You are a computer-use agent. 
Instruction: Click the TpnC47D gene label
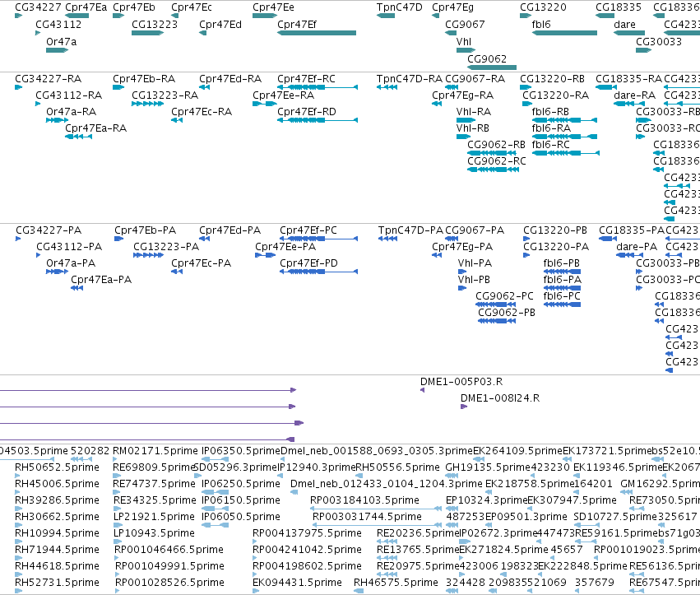pos(399,7)
